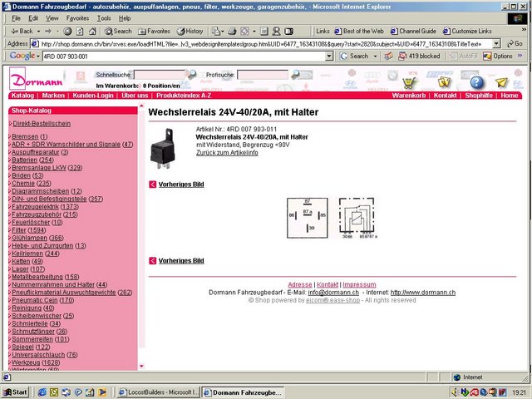The width and height of the screenshot is (532, 399).
Task: Click the Stop loading icon
Action: [67, 32]
